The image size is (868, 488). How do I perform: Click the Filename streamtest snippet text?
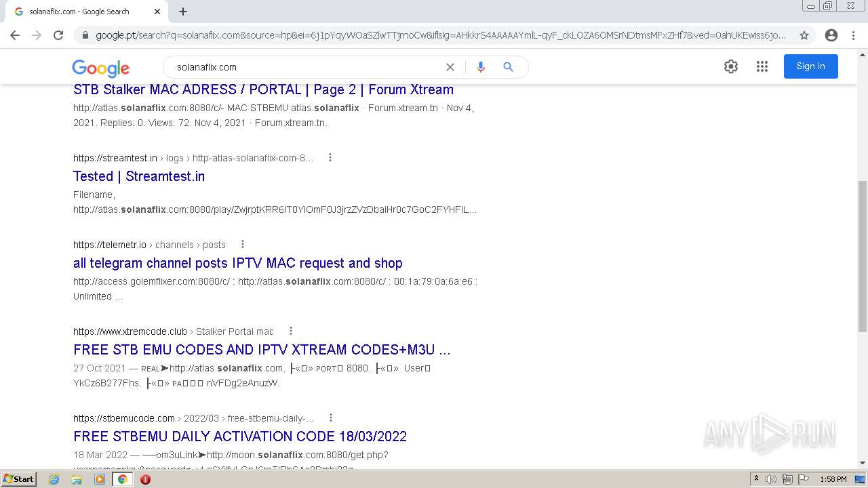[x=275, y=202]
